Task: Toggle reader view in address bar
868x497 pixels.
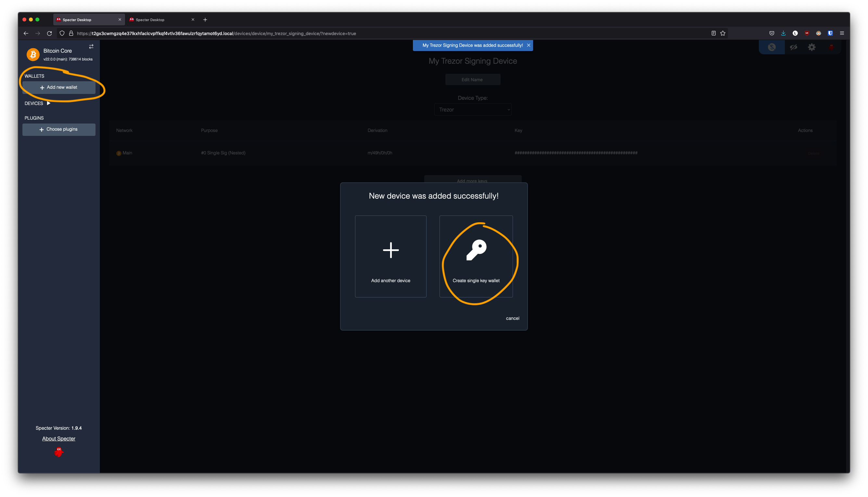Action: (x=713, y=33)
